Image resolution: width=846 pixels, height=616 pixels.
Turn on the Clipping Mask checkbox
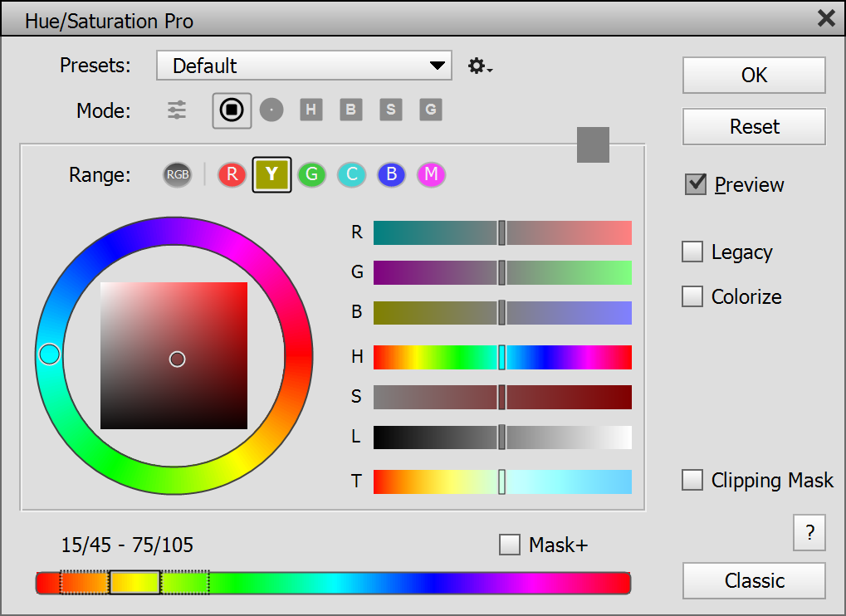pos(692,480)
